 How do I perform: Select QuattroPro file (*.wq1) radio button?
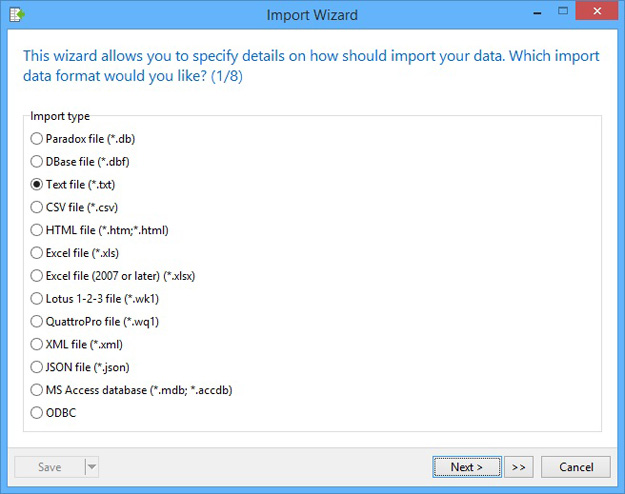click(x=95, y=321)
